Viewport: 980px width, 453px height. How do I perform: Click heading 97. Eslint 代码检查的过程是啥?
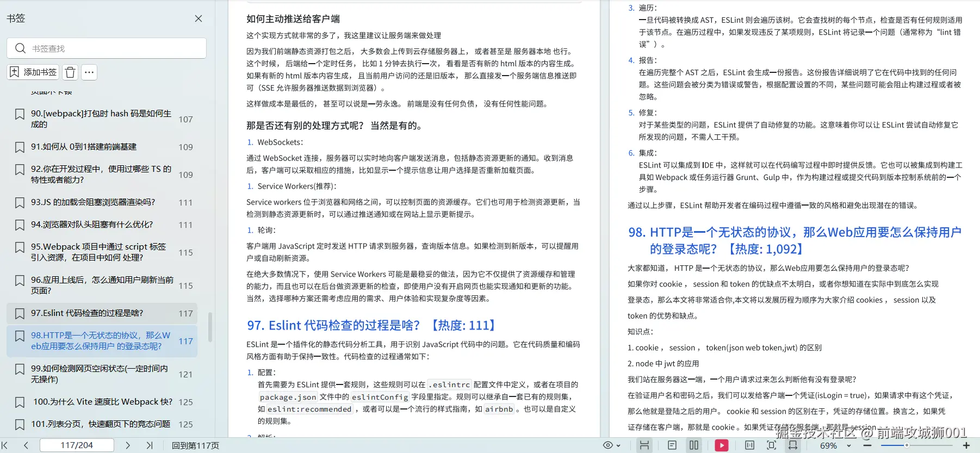pos(371,325)
